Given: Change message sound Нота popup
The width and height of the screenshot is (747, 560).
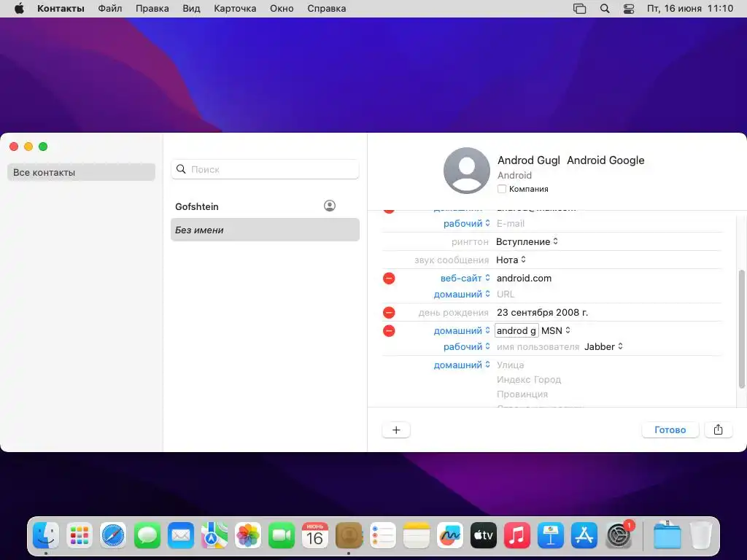Looking at the screenshot, I should click(511, 260).
